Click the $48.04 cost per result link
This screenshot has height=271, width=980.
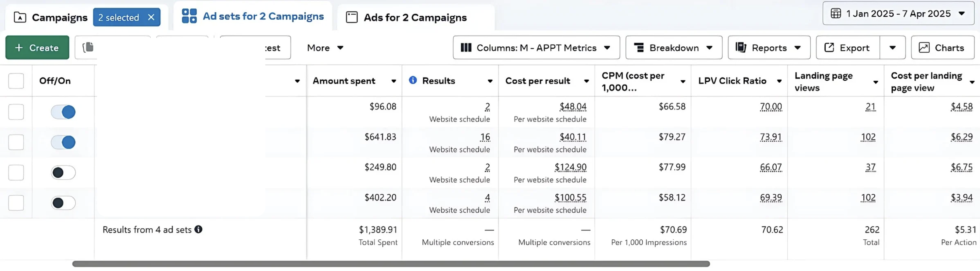573,106
